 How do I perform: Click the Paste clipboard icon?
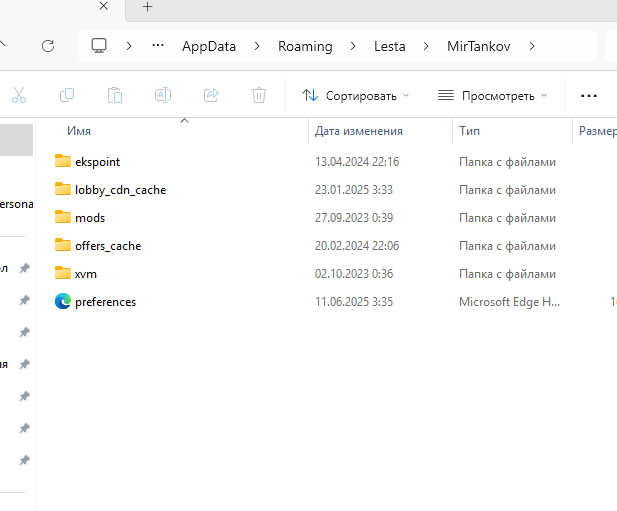coord(115,96)
